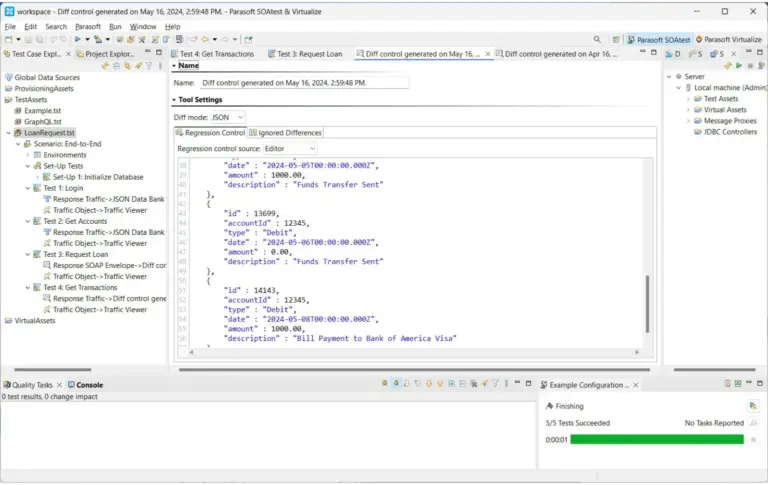Expand Test Assets under Local machine
The height and width of the screenshot is (485, 768).
coord(688,99)
